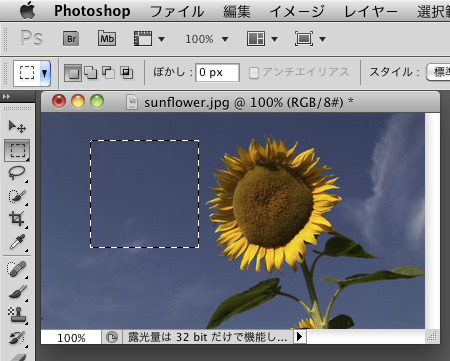The image size is (450, 361).
Task: Select the Clone Stamp tool
Action: pyautogui.click(x=17, y=315)
